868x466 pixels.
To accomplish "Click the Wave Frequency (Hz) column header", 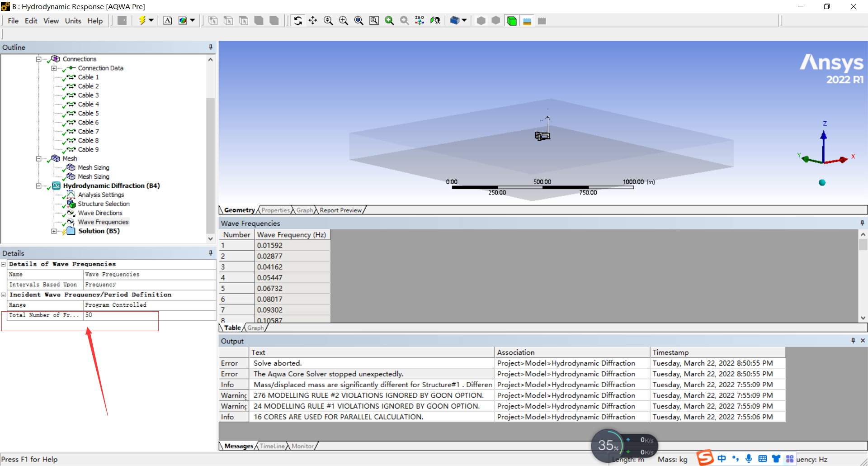I will point(292,234).
